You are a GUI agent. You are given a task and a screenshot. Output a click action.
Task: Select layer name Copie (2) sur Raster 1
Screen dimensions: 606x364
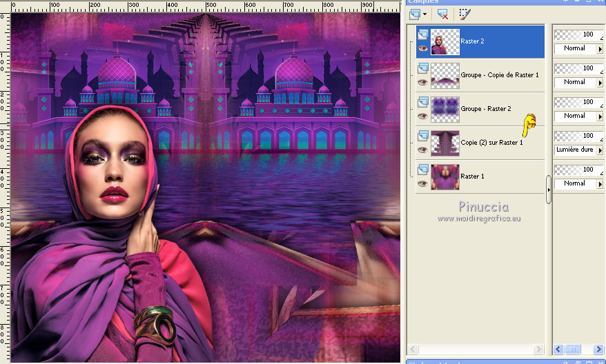(x=491, y=143)
